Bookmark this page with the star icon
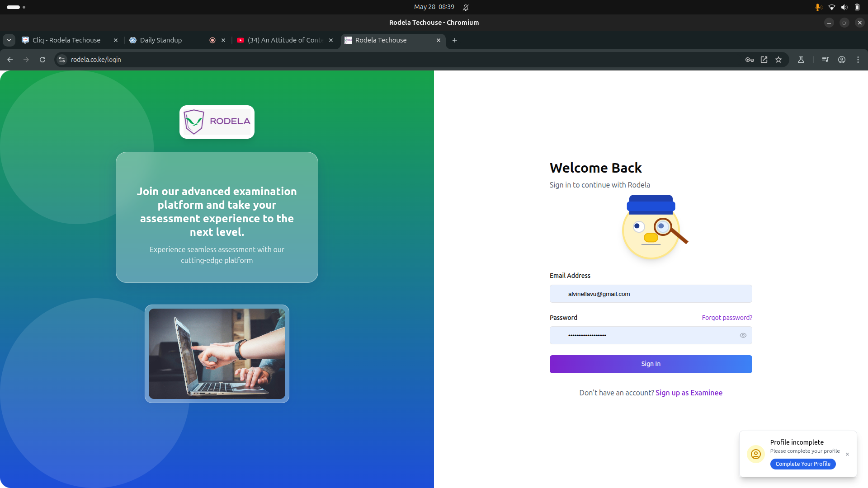This screenshot has width=868, height=488. pos(778,60)
